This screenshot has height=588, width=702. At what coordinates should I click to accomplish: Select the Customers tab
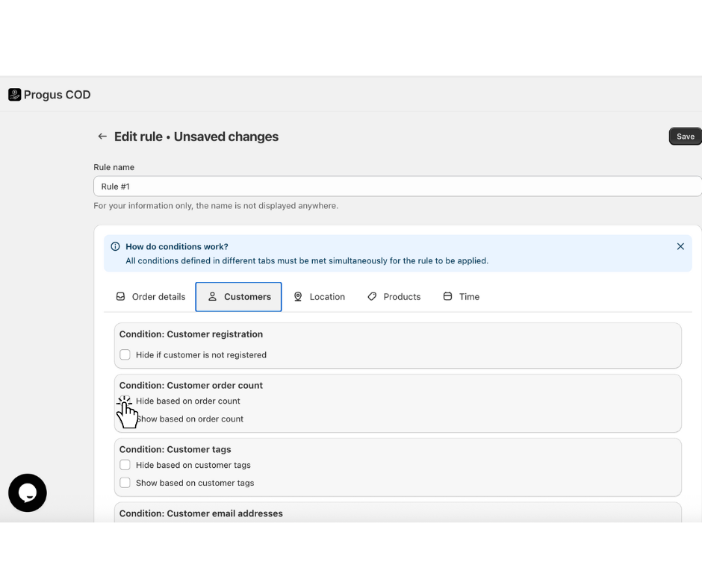239,297
